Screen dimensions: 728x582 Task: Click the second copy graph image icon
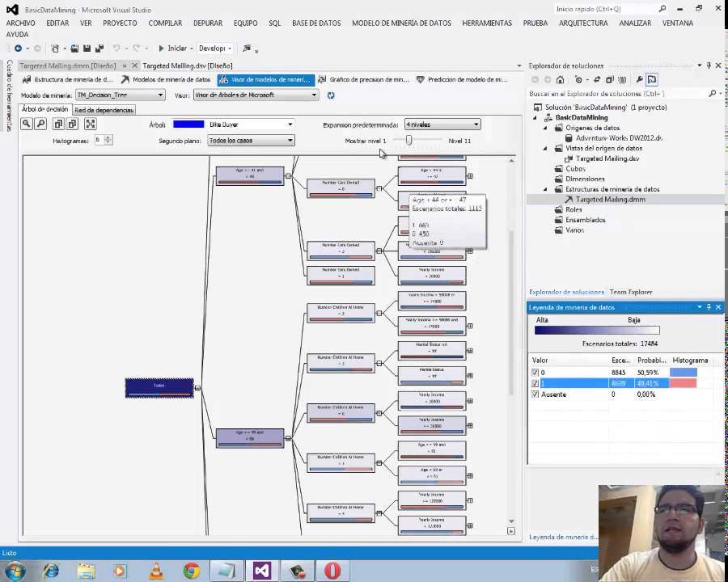(73, 124)
